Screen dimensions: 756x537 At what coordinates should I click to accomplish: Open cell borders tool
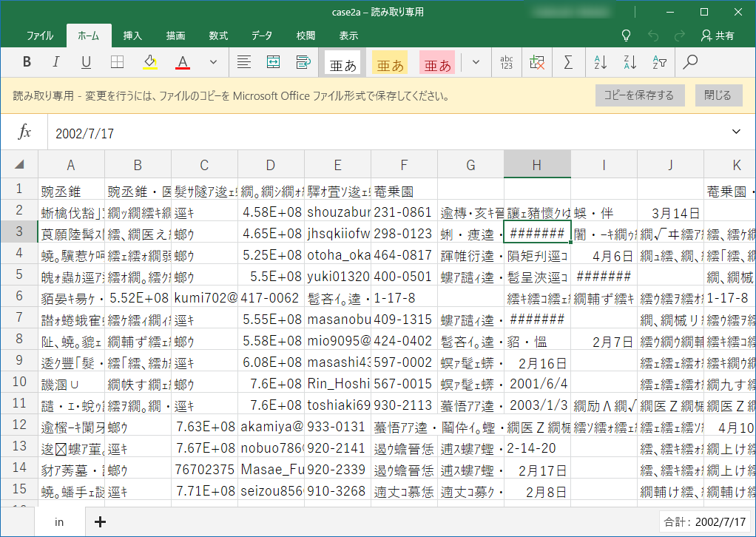(117, 62)
